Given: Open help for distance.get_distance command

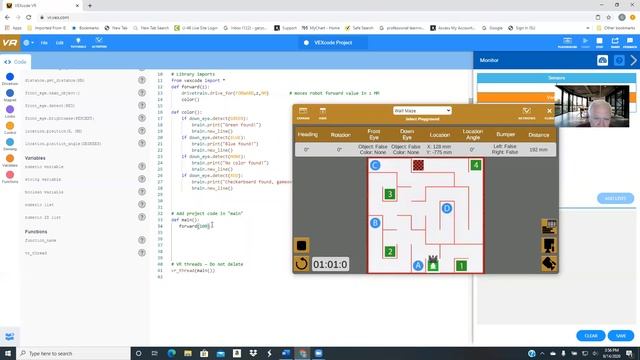Looking at the screenshot, I should [142, 80].
